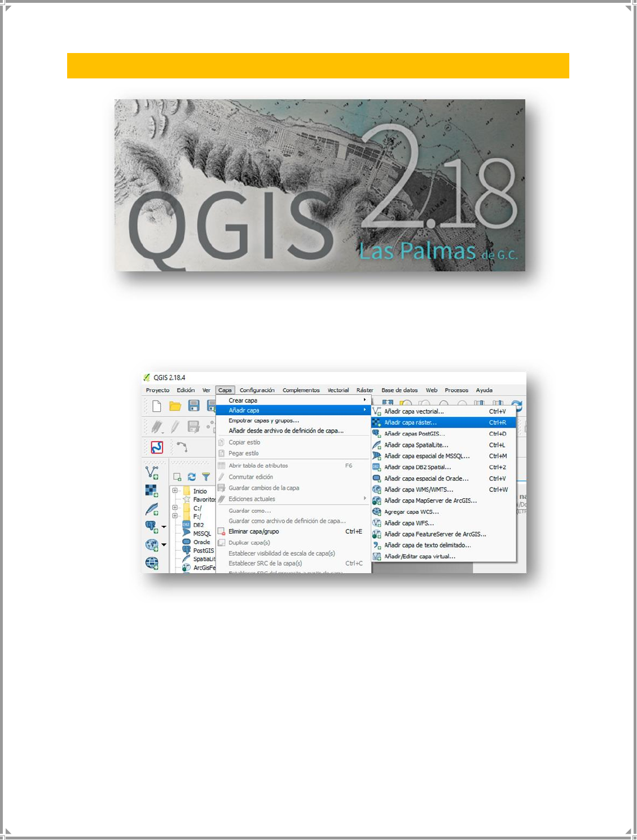The height and width of the screenshot is (840, 637).
Task: Select Añadir capa MapServer de ArcGIS…
Action: point(443,500)
